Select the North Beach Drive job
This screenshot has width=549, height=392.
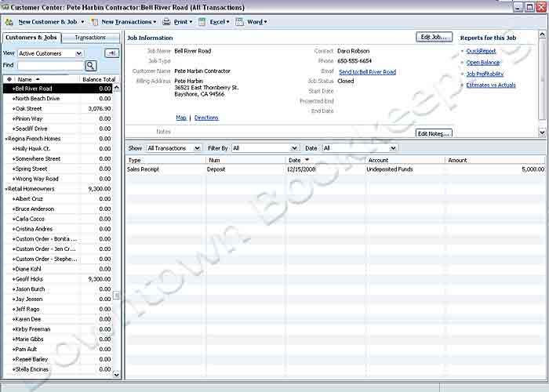click(58, 99)
